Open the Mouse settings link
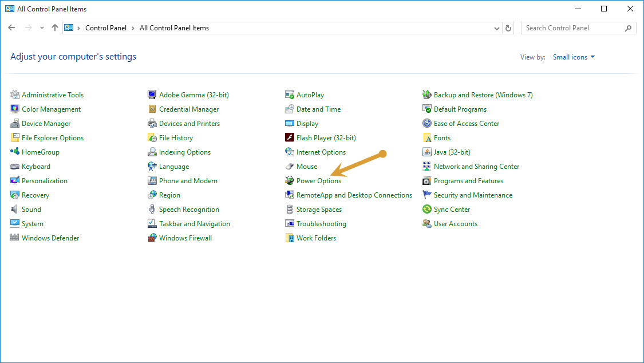This screenshot has width=644, height=363. [x=307, y=166]
